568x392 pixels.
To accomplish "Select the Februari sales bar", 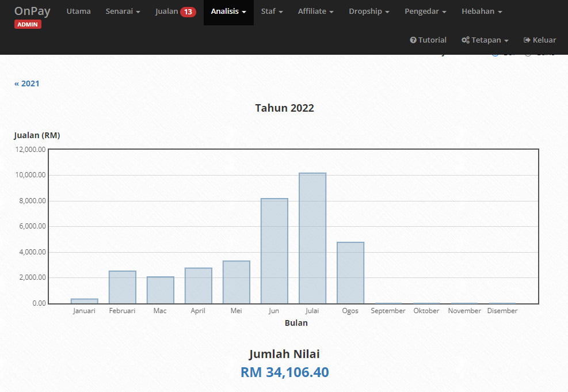I will tap(123, 287).
